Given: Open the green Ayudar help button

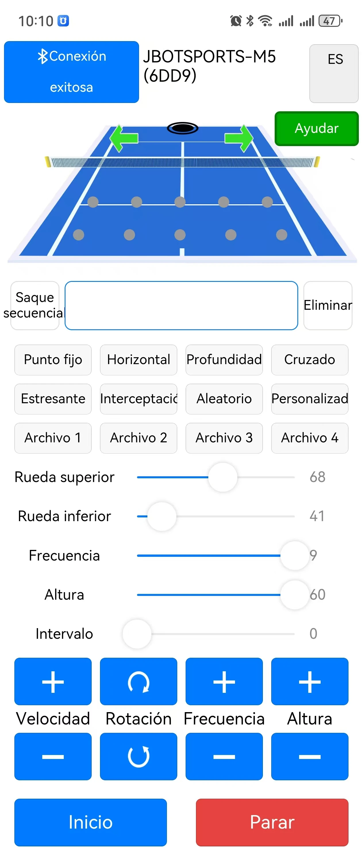Looking at the screenshot, I should 317,128.
